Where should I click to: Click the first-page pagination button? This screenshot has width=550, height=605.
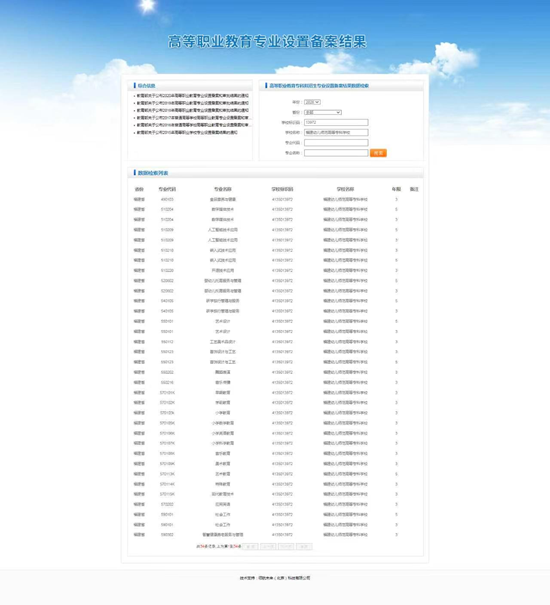coord(250,546)
